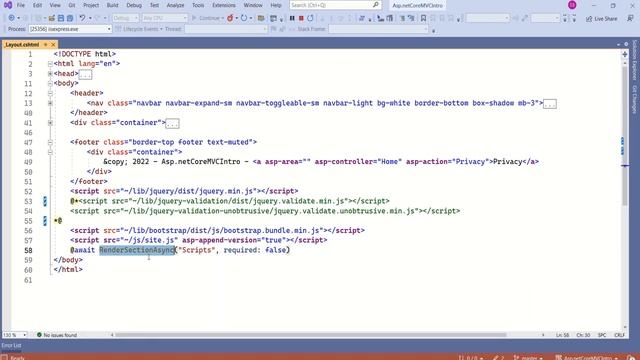The width and height of the screenshot is (640, 360).
Task: Click the Visual Studio logo icon
Action: coord(7,5)
